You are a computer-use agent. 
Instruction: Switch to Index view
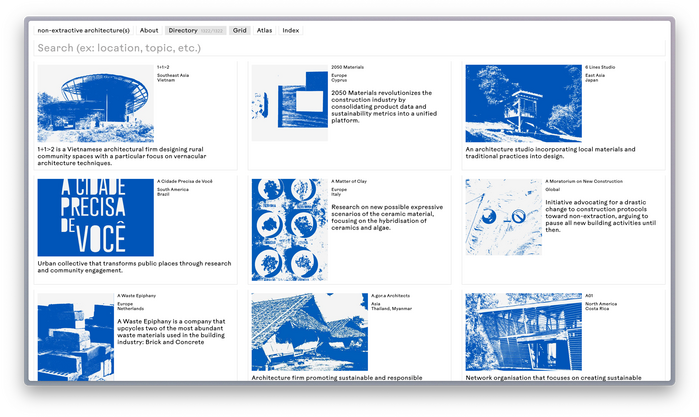[x=291, y=30]
